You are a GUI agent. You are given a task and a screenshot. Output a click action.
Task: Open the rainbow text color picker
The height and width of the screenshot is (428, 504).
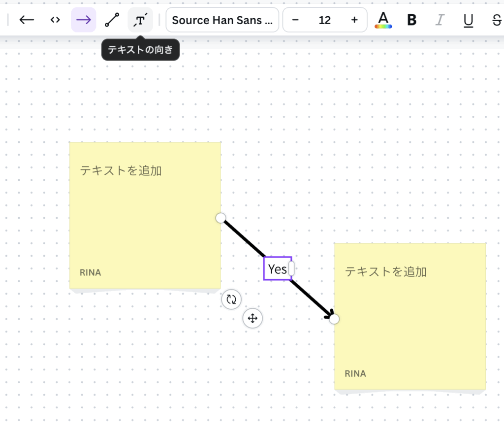(x=383, y=20)
